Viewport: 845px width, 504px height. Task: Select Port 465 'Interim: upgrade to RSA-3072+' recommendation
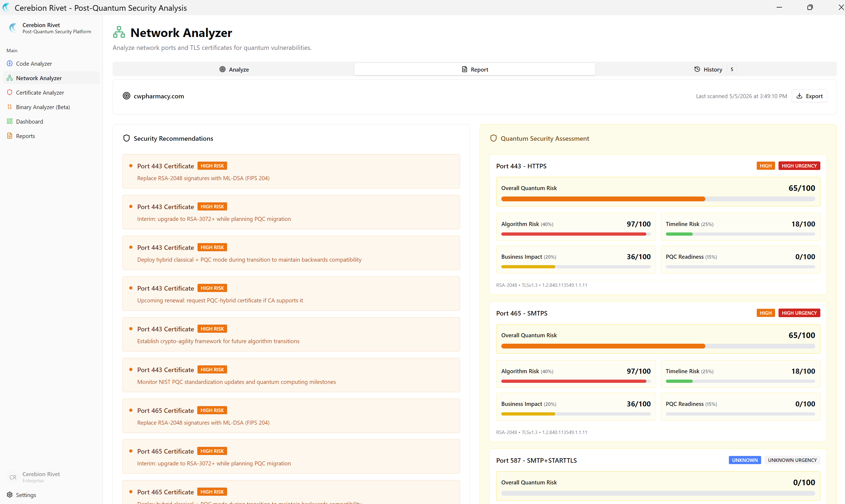click(291, 457)
